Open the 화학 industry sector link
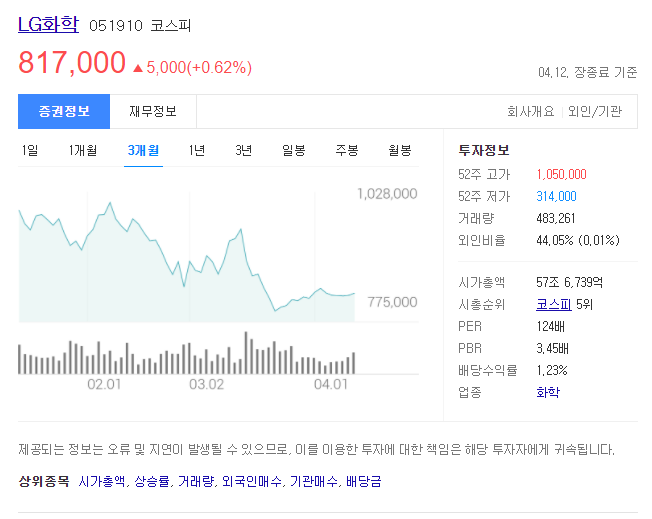652x519 pixels. click(548, 392)
